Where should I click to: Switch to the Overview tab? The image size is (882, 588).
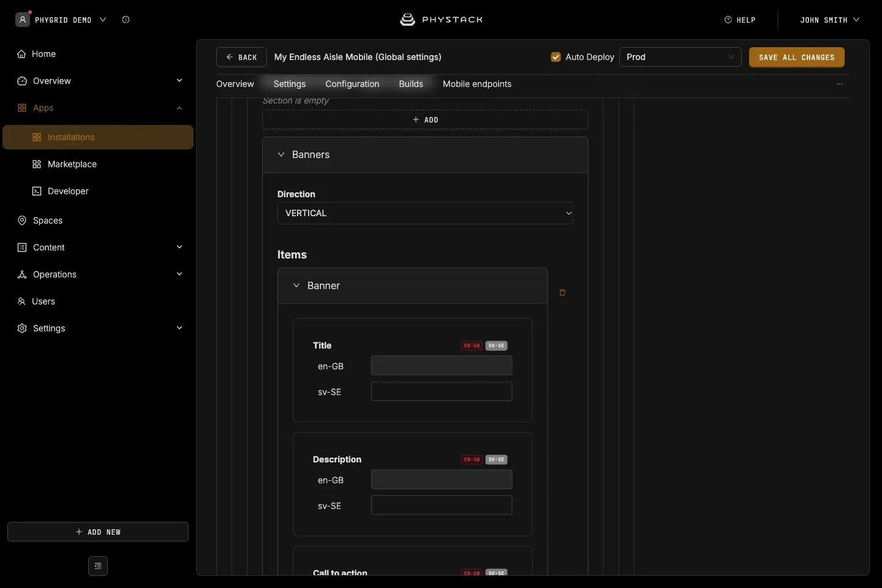235,84
